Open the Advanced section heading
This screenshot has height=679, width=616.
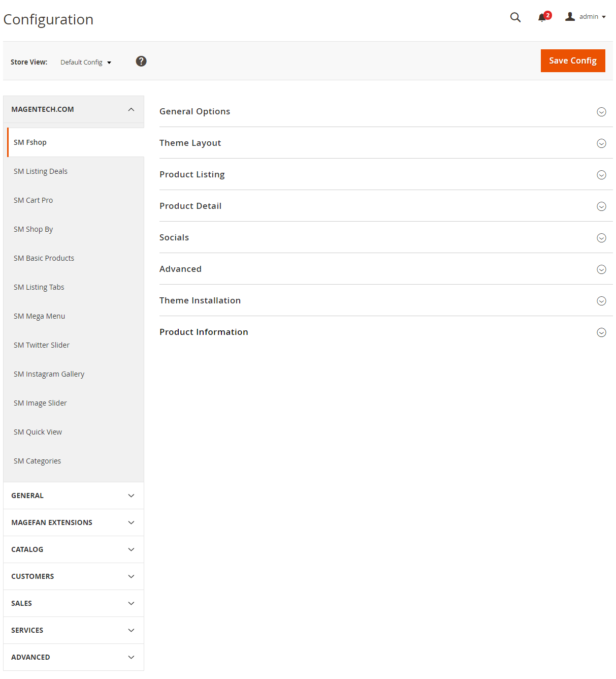coord(180,269)
